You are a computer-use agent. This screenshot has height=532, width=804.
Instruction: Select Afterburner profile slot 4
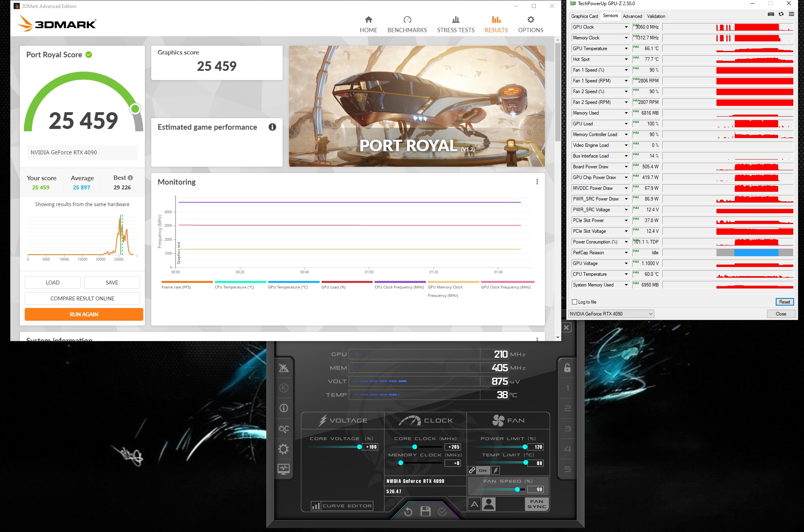tap(568, 449)
